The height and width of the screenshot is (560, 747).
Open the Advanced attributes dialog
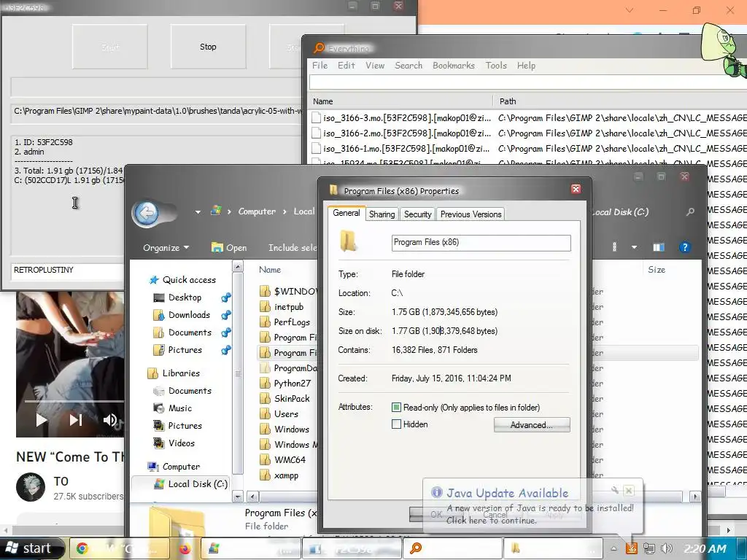point(532,425)
